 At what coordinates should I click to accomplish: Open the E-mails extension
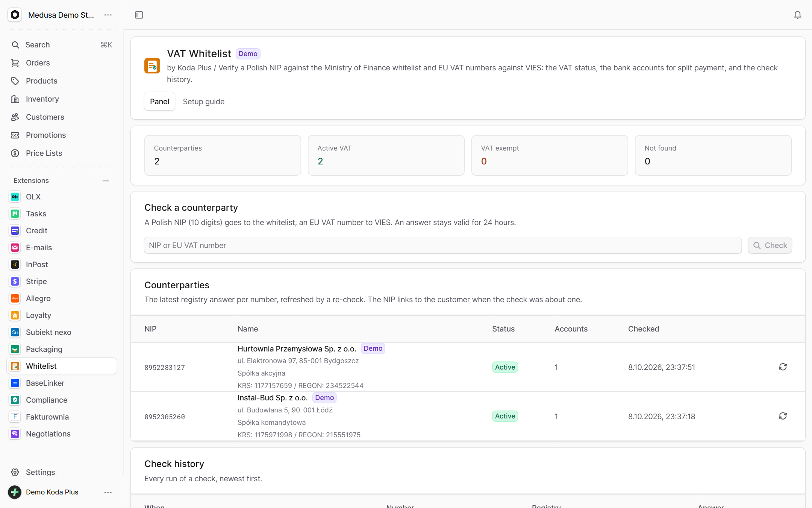tap(62, 248)
